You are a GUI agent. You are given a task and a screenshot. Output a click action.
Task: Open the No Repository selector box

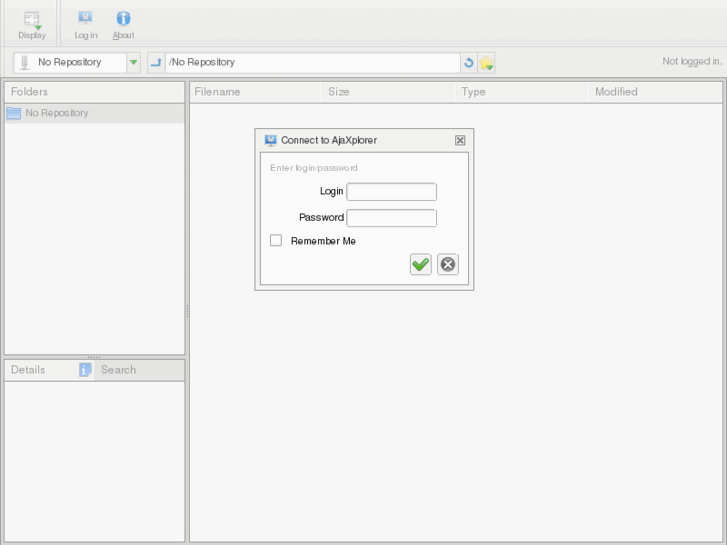69,63
